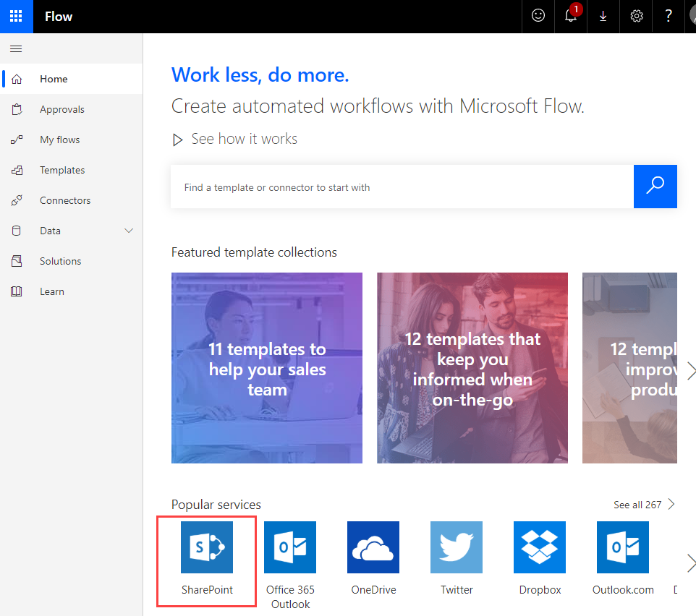Open the app launcher waffle grid
The height and width of the screenshot is (616, 696).
[x=16, y=17]
